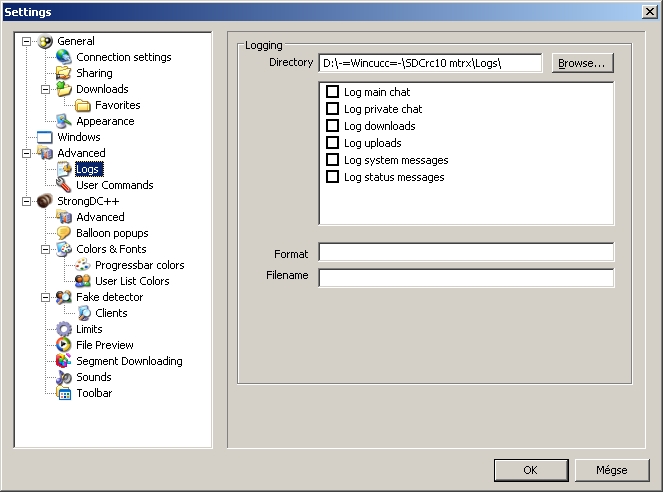Select User Commands in settings tree
This screenshot has width=663, height=492.
114,185
